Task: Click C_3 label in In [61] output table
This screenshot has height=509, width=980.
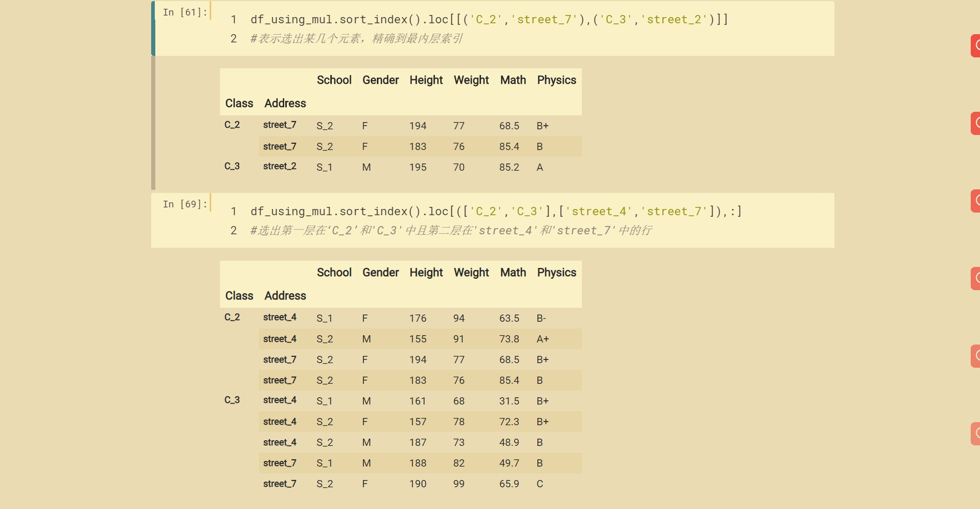Action: [232, 166]
